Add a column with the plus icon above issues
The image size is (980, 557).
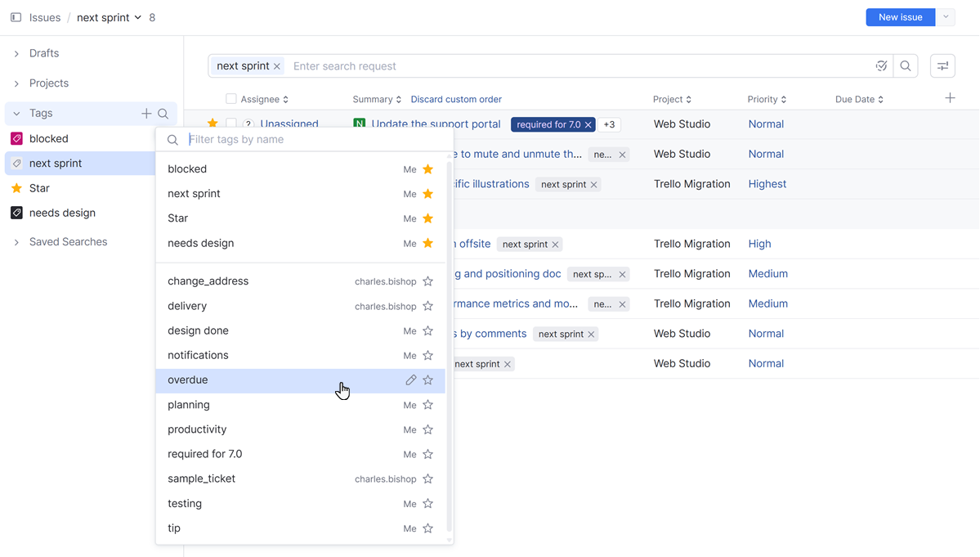950,97
